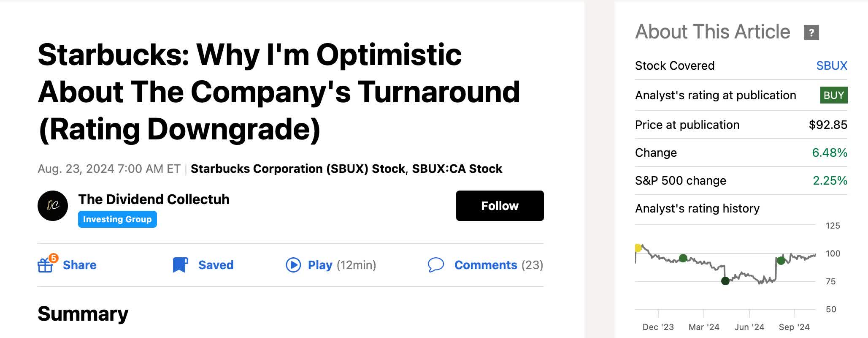This screenshot has height=338, width=868.
Task: Select the yellow rating marker on chart
Action: coord(638,248)
